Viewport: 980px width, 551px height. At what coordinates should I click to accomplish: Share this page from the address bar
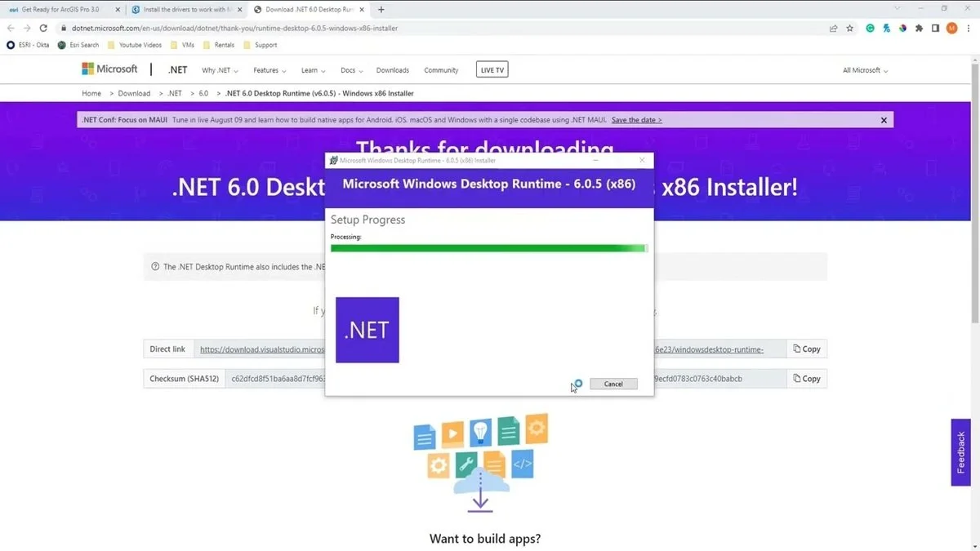pyautogui.click(x=833, y=28)
